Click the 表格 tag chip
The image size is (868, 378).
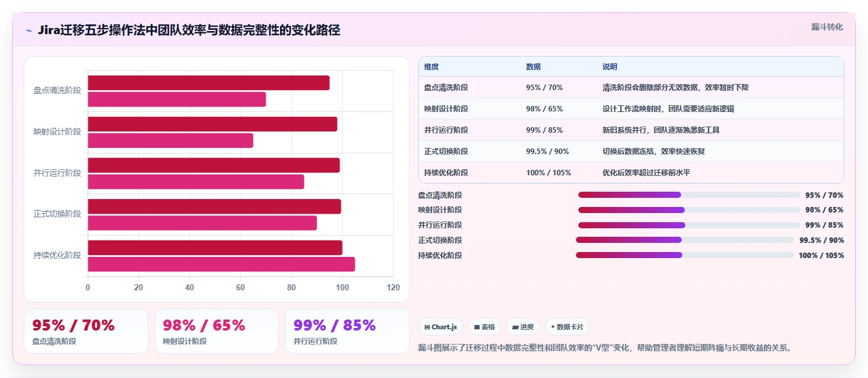(485, 327)
